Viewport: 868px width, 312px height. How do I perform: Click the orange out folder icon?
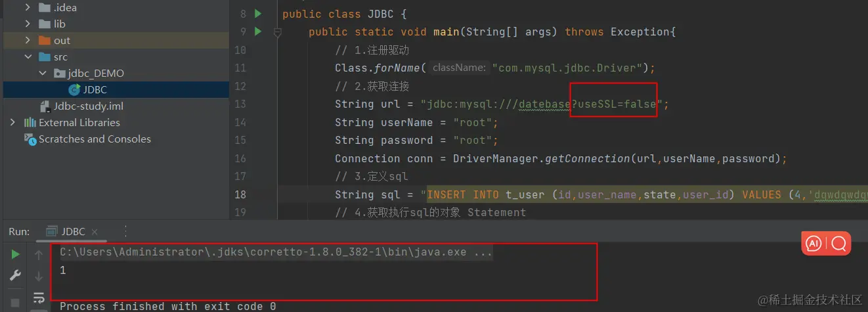tap(45, 40)
